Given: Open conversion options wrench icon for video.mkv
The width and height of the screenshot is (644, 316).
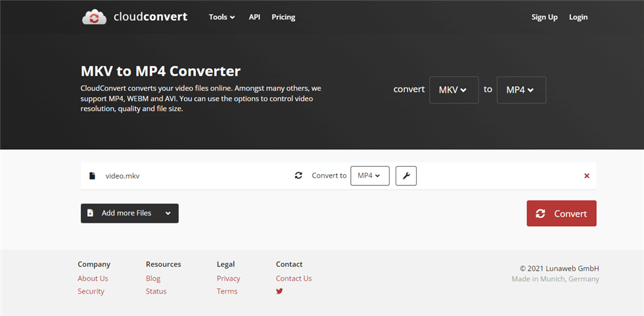Looking at the screenshot, I should coord(406,175).
